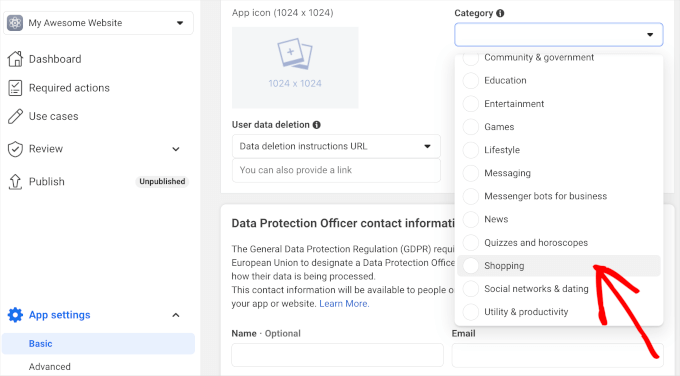Click the Category info icon
This screenshot has width=680, height=376.
[500, 13]
